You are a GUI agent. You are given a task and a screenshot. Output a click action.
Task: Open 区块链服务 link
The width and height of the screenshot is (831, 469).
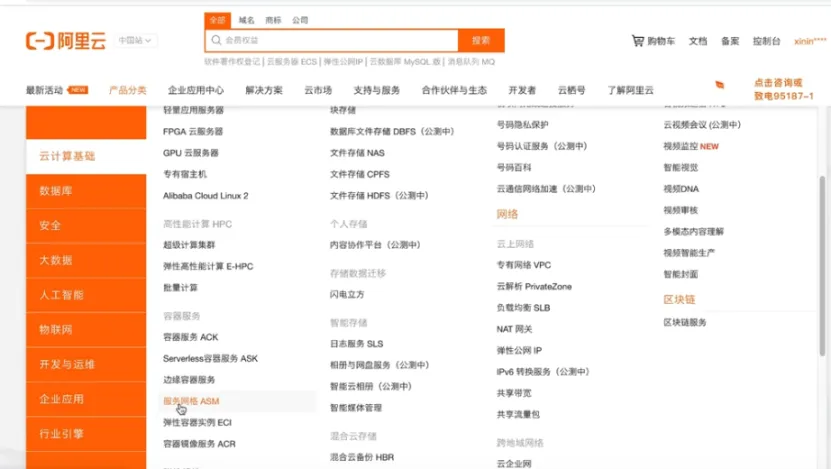[x=685, y=322]
